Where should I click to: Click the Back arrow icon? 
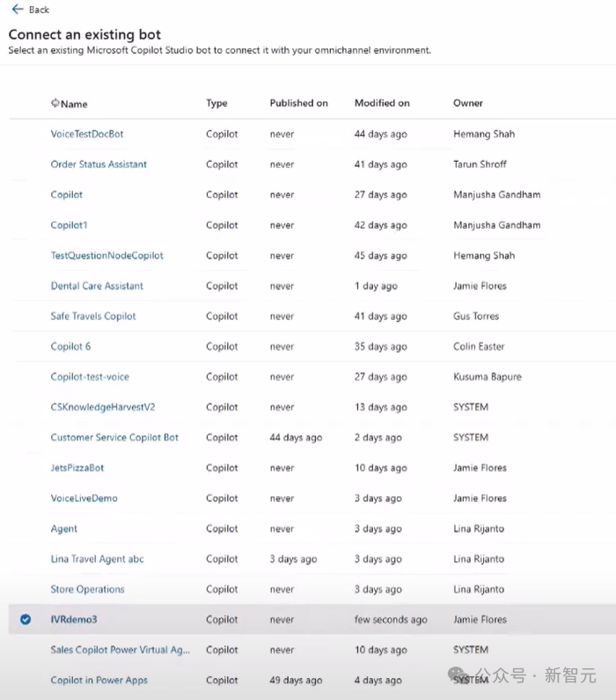coord(17,10)
